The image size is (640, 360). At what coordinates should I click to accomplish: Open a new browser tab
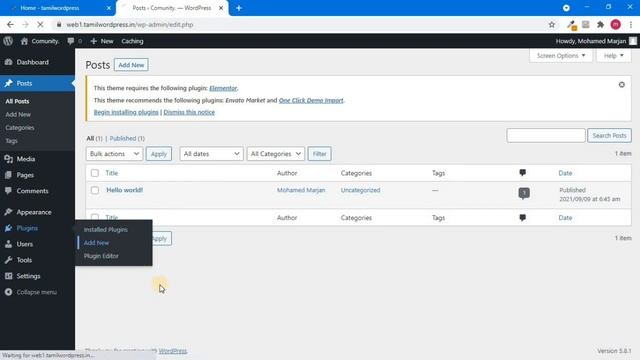[x=239, y=8]
